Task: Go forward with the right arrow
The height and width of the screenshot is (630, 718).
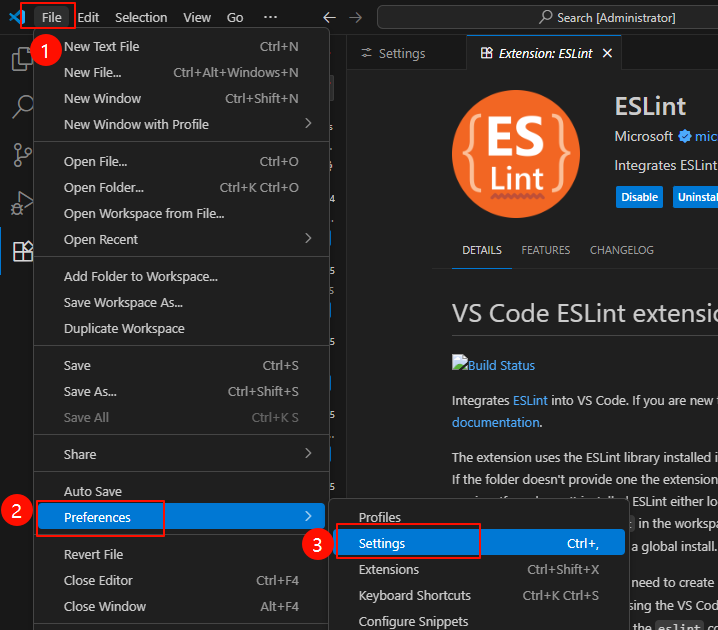Action: [x=355, y=18]
